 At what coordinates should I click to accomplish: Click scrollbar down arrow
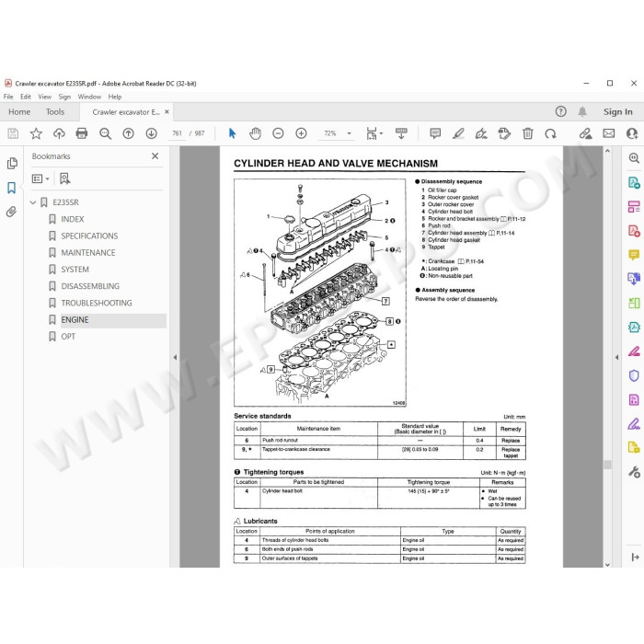click(x=607, y=564)
